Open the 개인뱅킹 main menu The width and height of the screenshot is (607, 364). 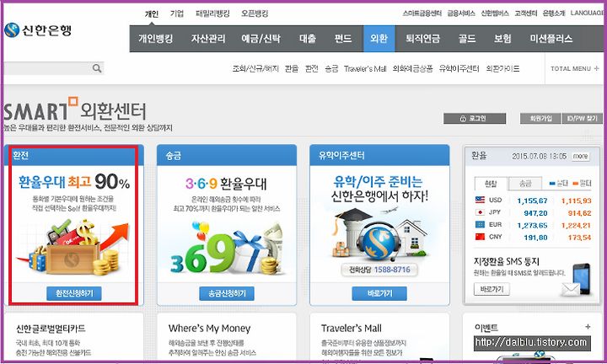point(156,39)
